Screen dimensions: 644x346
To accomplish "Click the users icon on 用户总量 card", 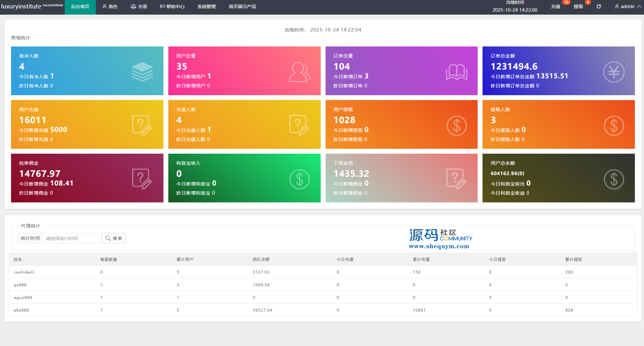I will point(299,72).
